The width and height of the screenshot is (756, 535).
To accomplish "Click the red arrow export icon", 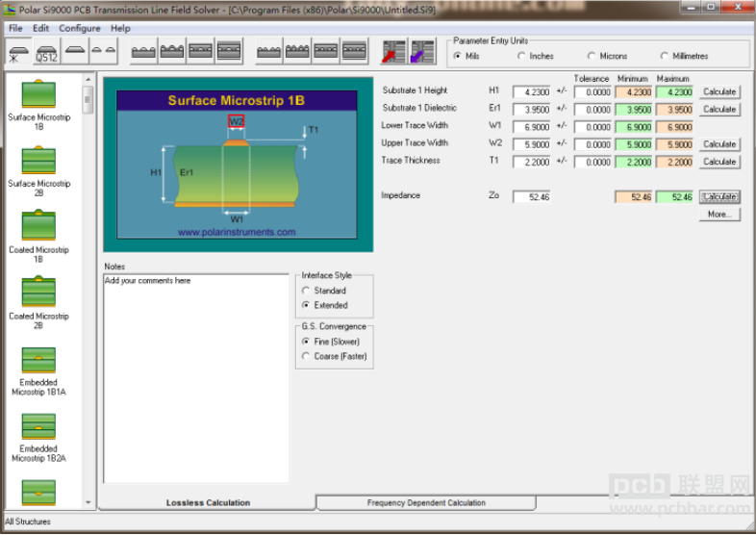I will click(394, 52).
